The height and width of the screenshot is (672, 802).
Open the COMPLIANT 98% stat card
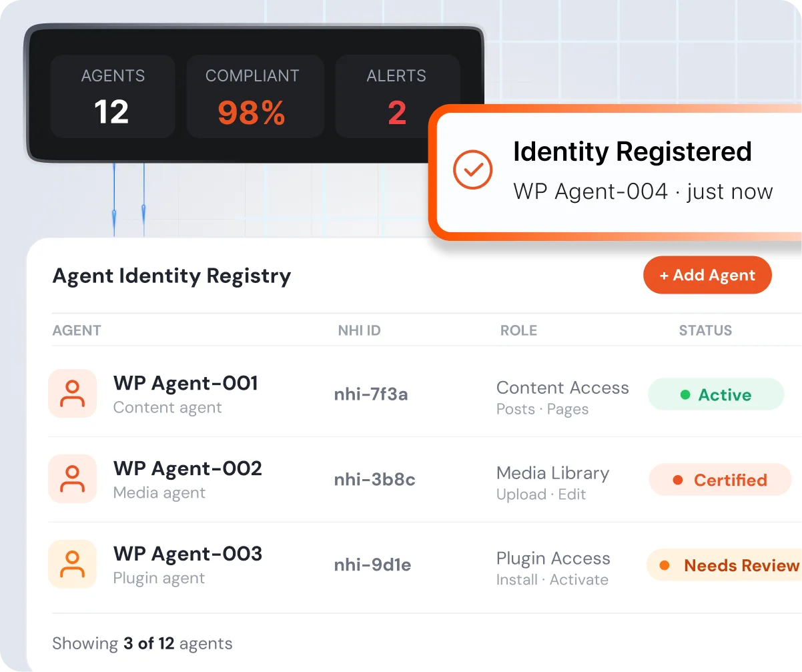[x=255, y=97]
